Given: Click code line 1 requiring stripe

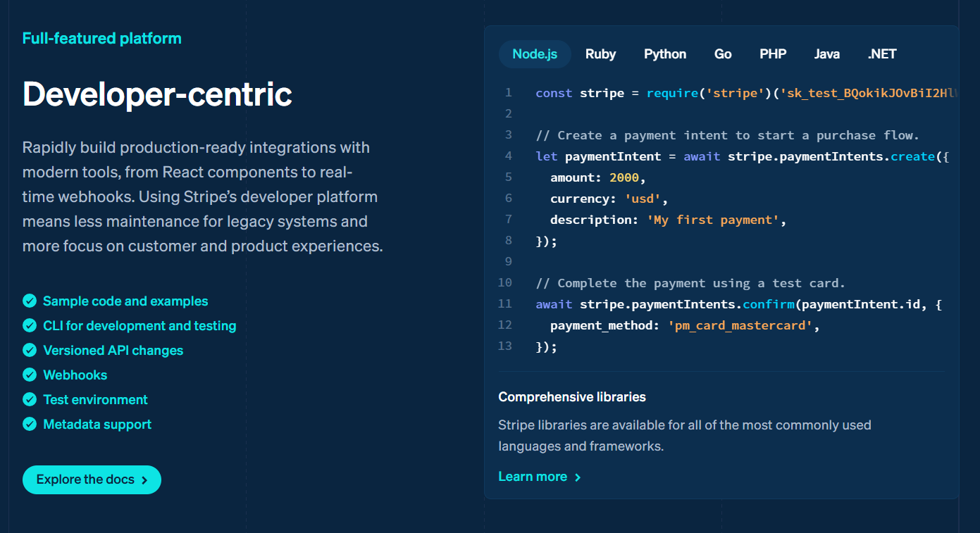Looking at the screenshot, I should coord(747,93).
